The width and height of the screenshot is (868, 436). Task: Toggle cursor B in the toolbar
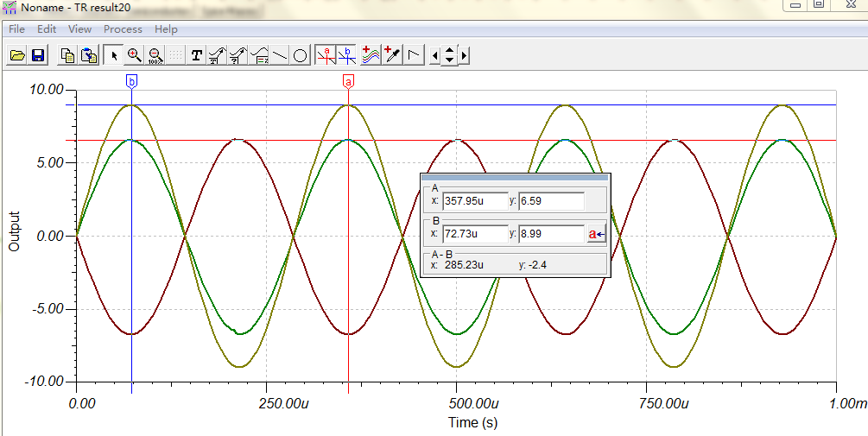click(346, 56)
